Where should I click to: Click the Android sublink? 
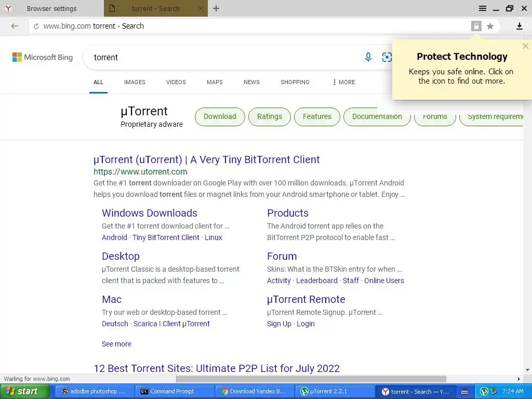tap(114, 237)
